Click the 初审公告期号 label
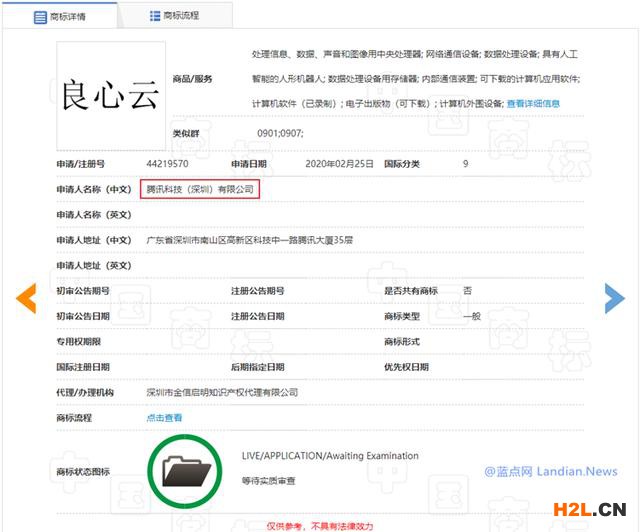This screenshot has height=532, width=640. coord(83,291)
